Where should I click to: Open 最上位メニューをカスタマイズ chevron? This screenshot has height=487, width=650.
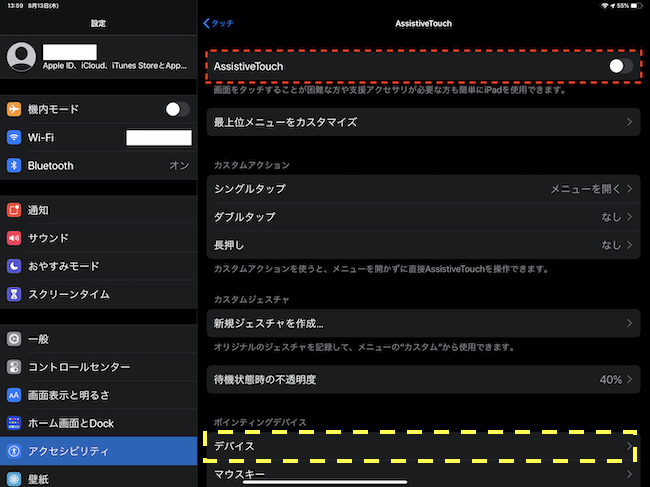tap(629, 122)
